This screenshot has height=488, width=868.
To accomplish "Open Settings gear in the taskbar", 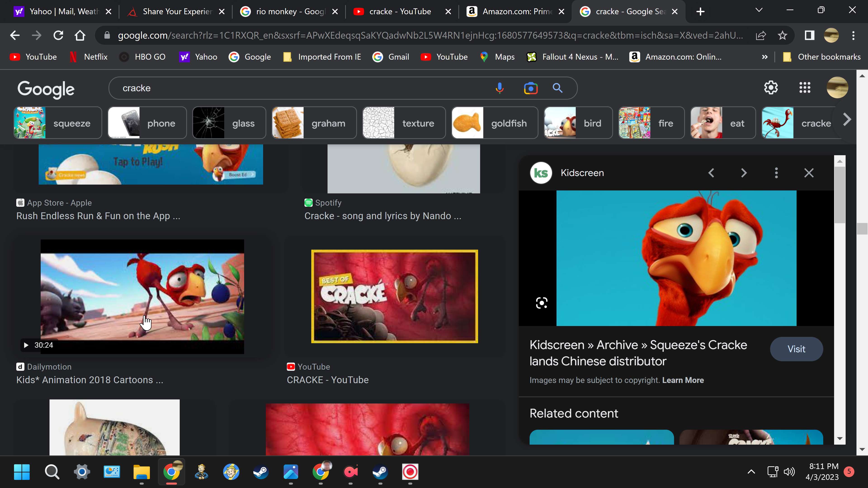I will point(82,472).
